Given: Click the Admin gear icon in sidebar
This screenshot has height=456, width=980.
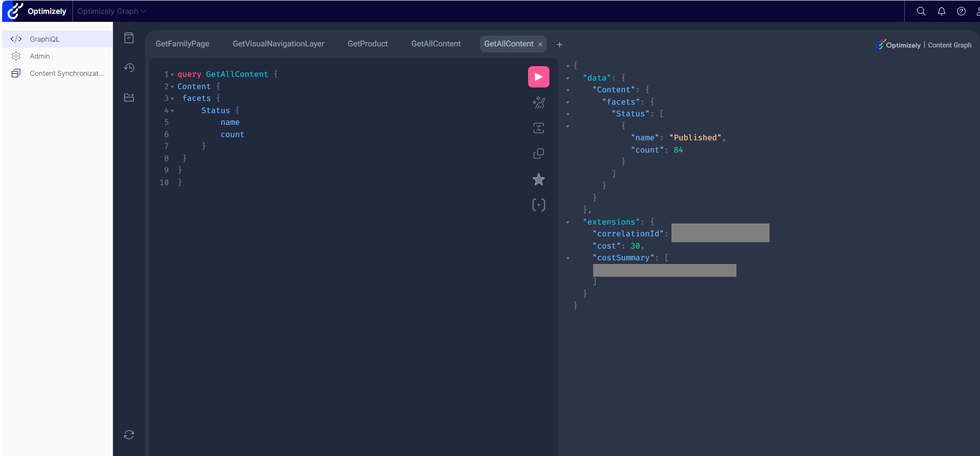Looking at the screenshot, I should pos(16,56).
